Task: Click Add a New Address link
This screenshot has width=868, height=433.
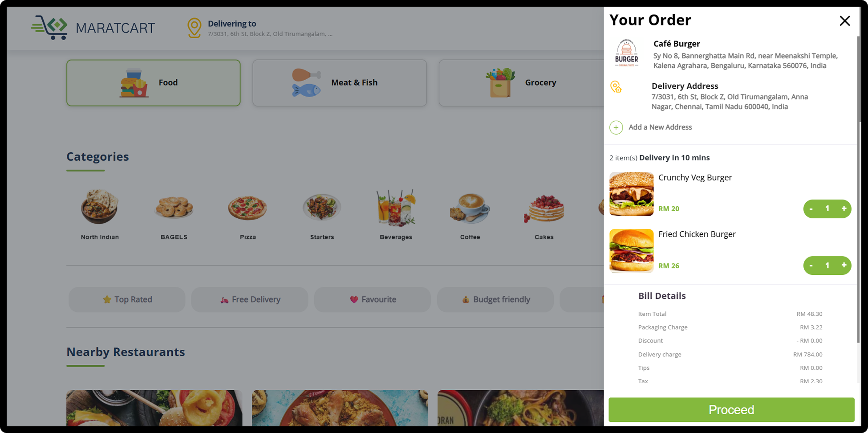Action: 660,127
